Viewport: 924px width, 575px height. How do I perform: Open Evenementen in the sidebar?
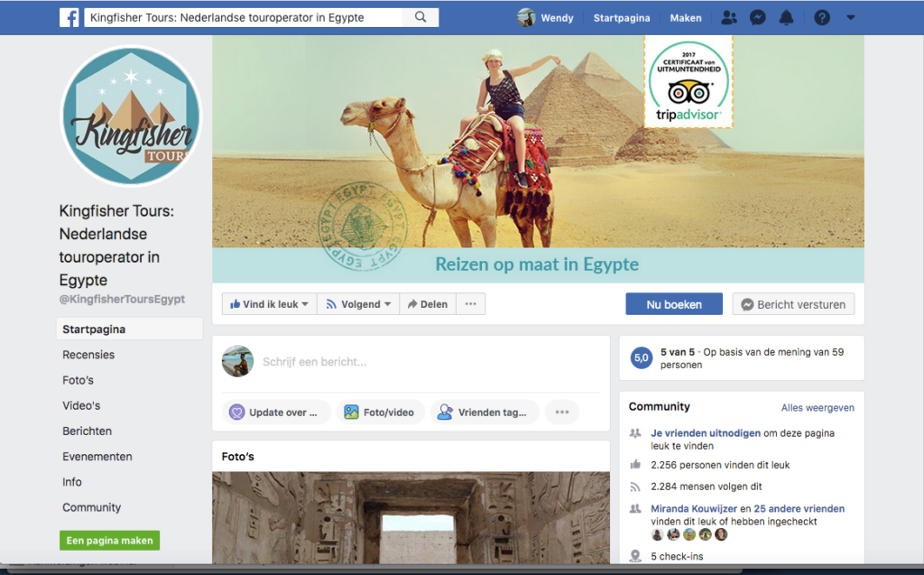point(97,456)
